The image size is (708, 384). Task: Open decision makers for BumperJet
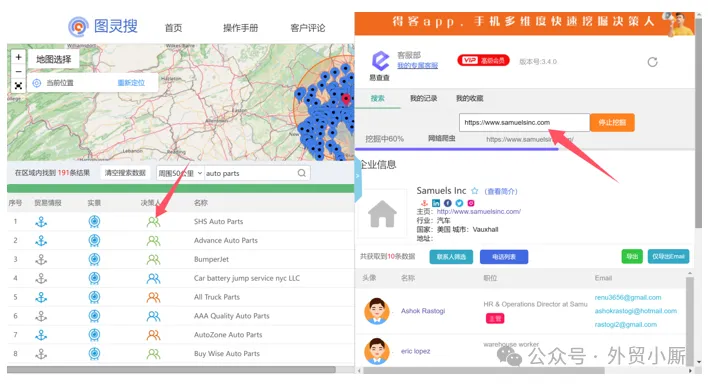tap(154, 260)
